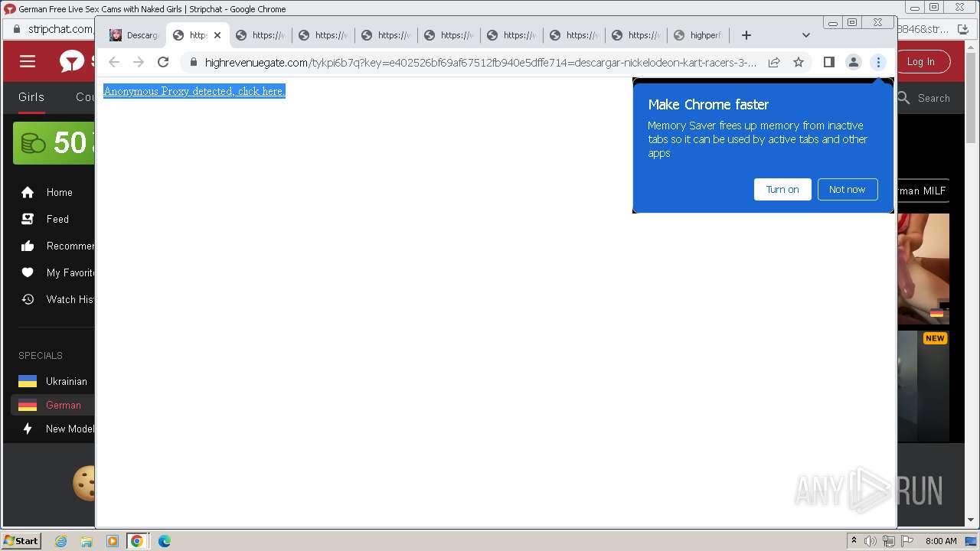The height and width of the screenshot is (551, 980).
Task: Open File Explorer from taskbar
Action: [87, 541]
